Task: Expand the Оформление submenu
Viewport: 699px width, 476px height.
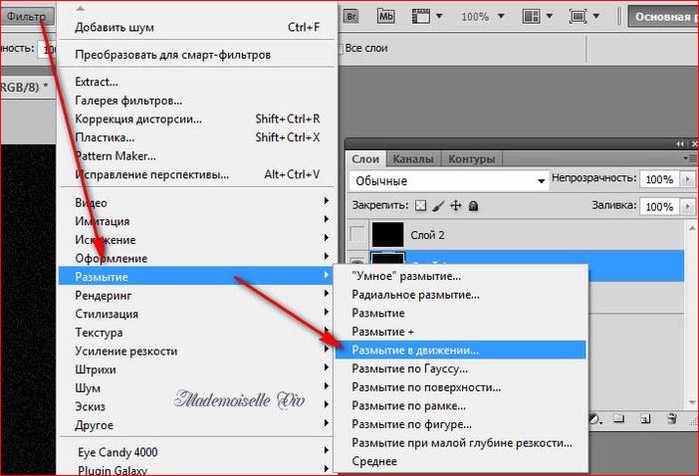Action: click(x=197, y=258)
